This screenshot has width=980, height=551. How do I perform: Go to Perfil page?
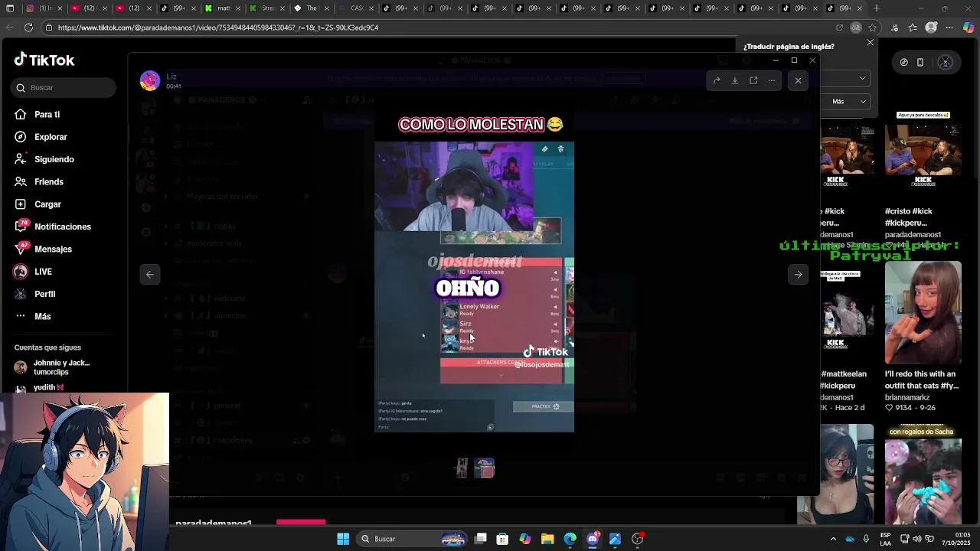[x=44, y=294]
